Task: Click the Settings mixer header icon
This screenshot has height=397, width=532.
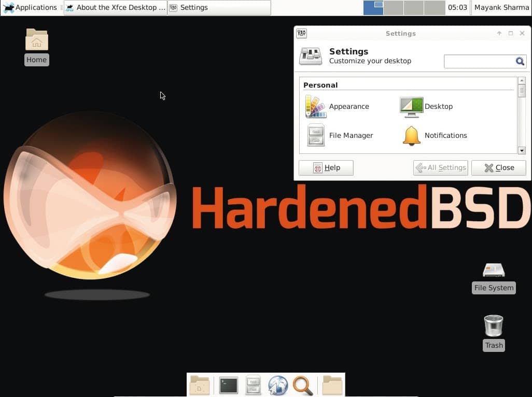Action: tap(311, 56)
